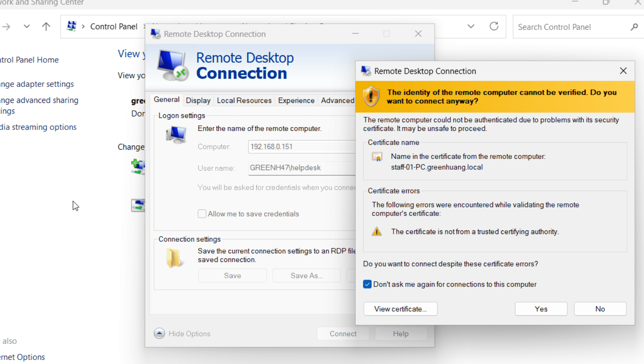
Task: Click Control Panel breadcrumb in address bar
Action: coord(113,27)
